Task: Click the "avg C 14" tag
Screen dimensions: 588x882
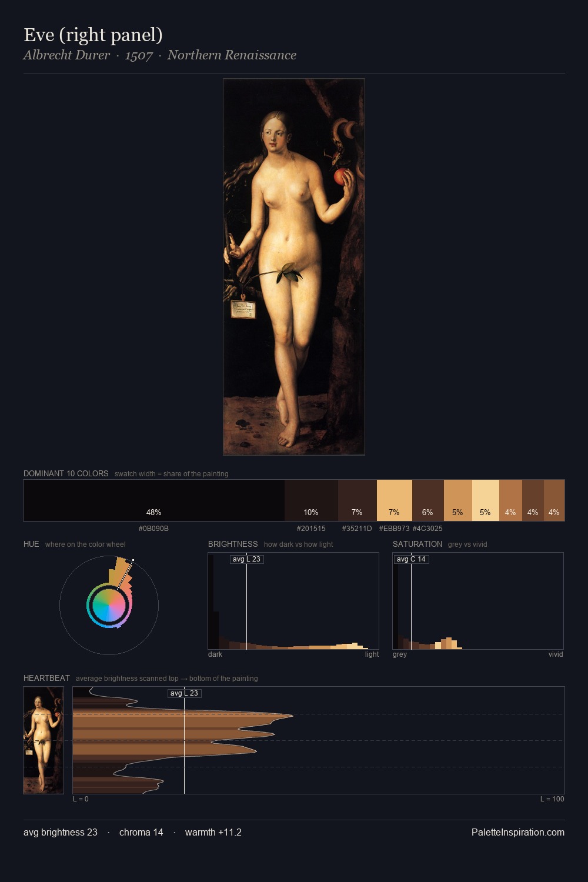Action: pos(411,559)
